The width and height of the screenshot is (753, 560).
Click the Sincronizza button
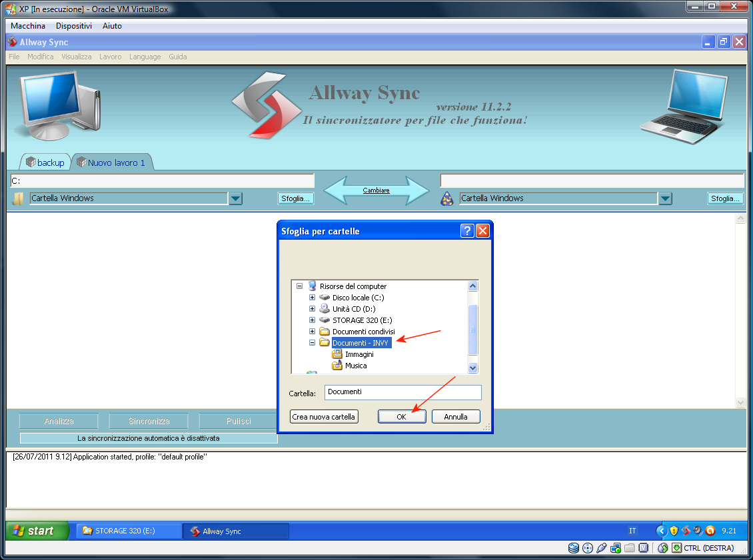pos(149,421)
